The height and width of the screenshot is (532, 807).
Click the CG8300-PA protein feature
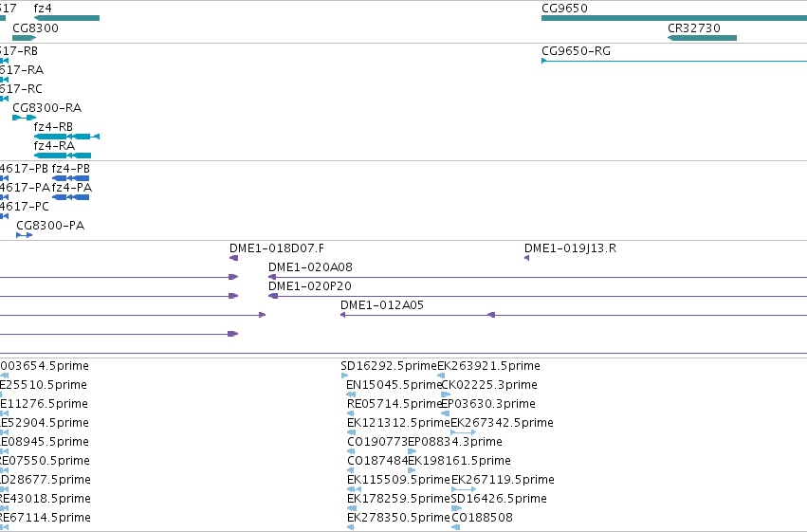click(x=25, y=235)
